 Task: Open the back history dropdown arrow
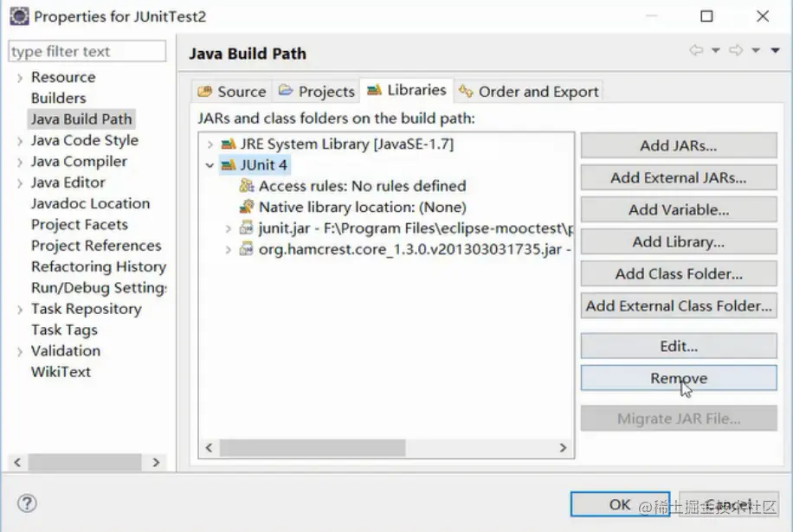tap(716, 50)
